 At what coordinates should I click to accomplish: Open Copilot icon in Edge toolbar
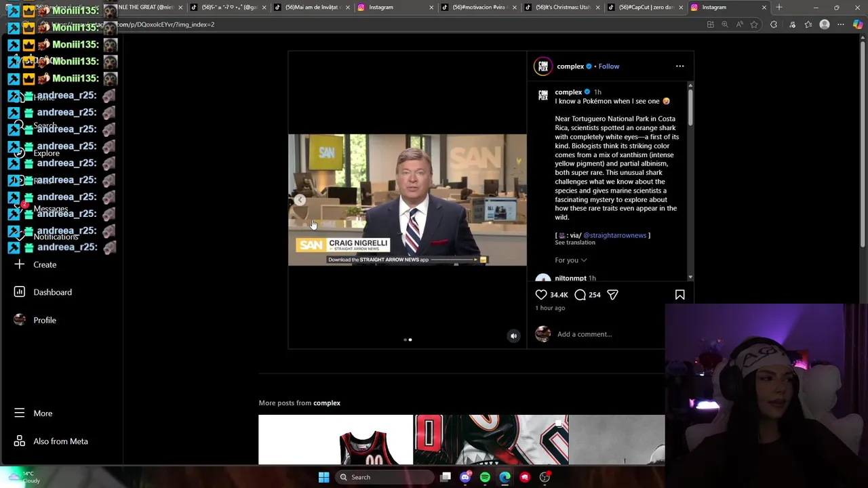(858, 24)
